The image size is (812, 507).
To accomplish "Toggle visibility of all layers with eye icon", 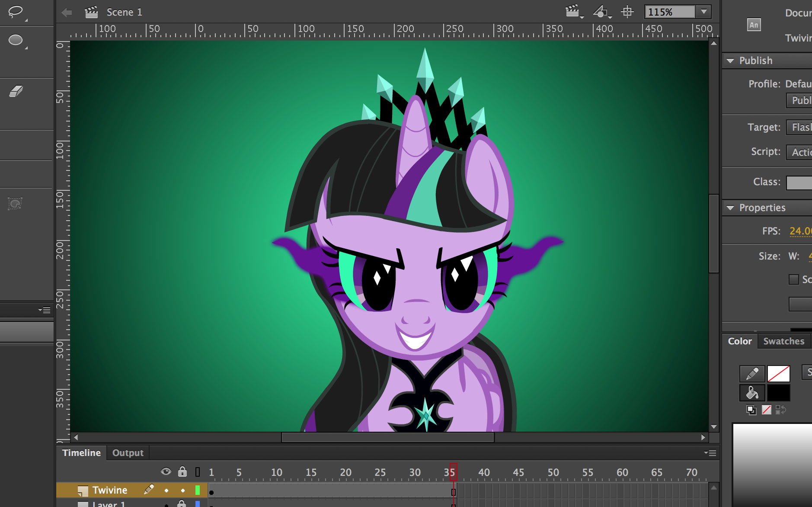I will 166,472.
